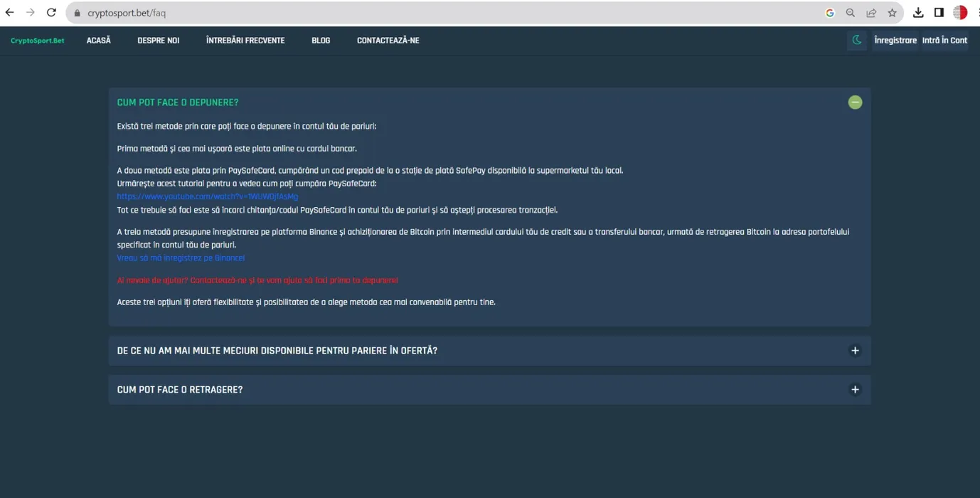Open the Contactează-ne page
The height and width of the screenshot is (498, 980).
point(388,41)
